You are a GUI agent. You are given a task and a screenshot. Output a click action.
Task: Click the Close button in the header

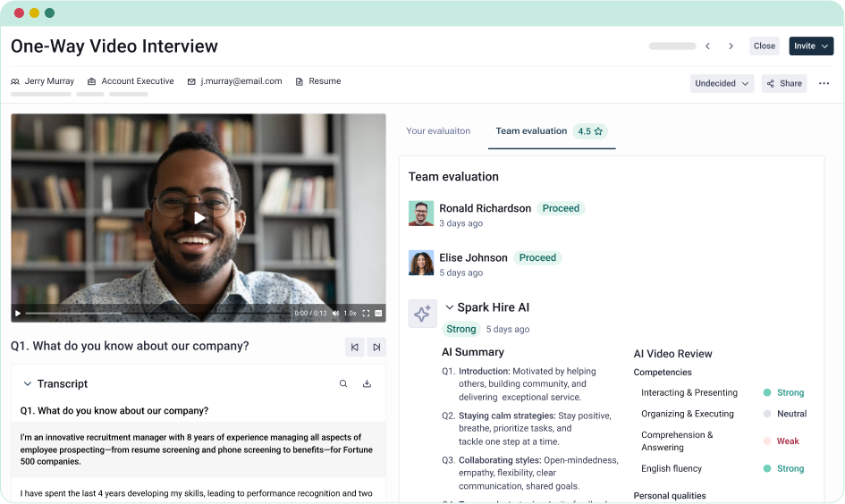tap(765, 46)
